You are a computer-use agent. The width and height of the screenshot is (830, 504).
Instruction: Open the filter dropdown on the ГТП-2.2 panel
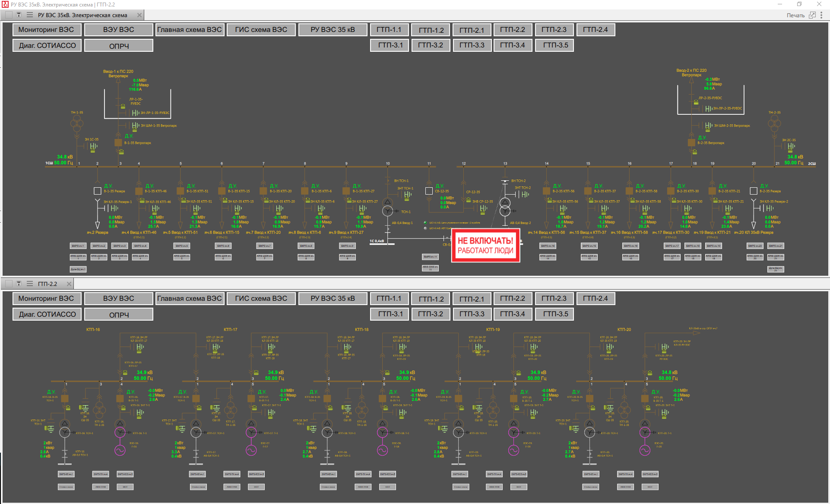[x=18, y=283]
